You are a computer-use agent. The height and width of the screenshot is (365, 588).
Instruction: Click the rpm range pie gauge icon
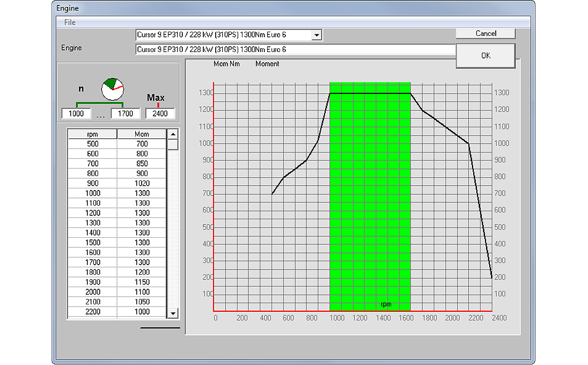(113, 89)
